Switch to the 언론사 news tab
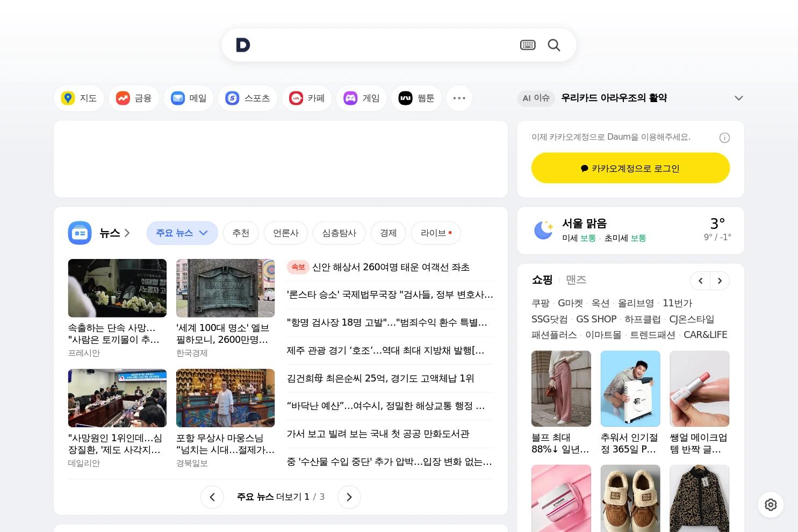 coord(286,233)
